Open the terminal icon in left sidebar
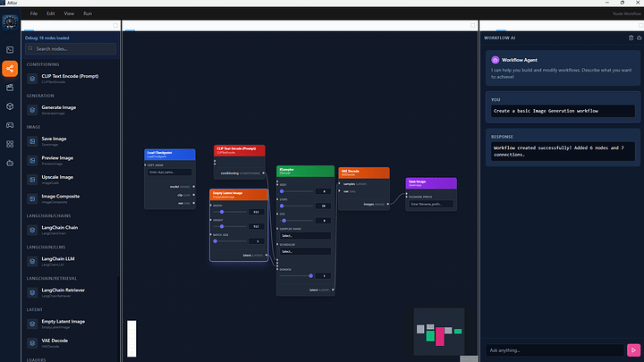Image resolution: width=644 pixels, height=362 pixels. 10,49
